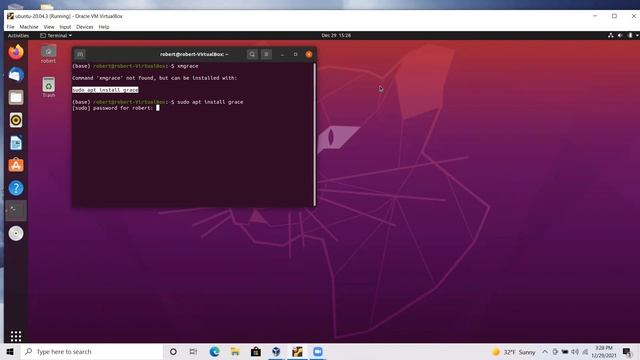The width and height of the screenshot is (640, 360).
Task: Open Firefox from the Ubuntu dock
Action: click(x=16, y=52)
